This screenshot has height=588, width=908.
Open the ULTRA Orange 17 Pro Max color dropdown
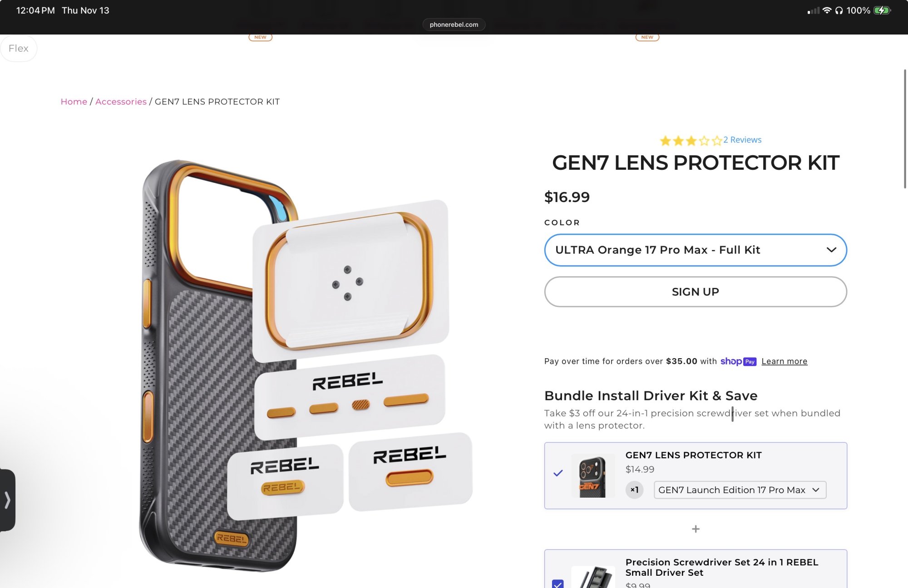[x=696, y=250]
